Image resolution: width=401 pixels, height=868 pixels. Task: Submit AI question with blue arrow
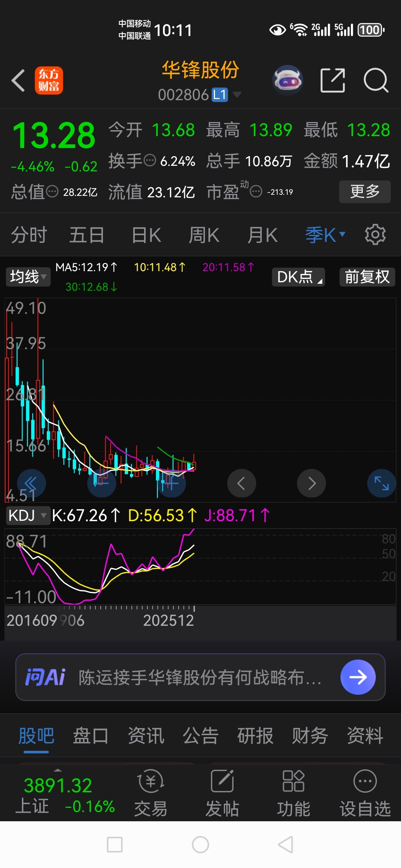[x=358, y=677]
